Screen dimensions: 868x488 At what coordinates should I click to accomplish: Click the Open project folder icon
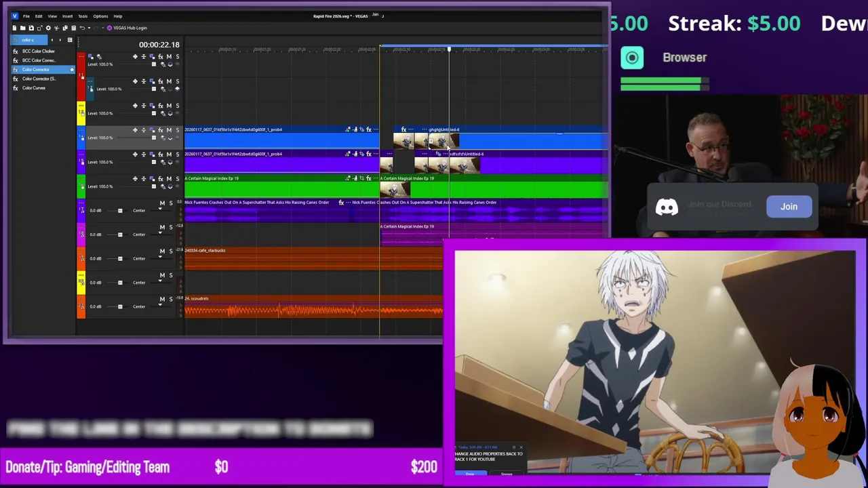click(x=22, y=28)
